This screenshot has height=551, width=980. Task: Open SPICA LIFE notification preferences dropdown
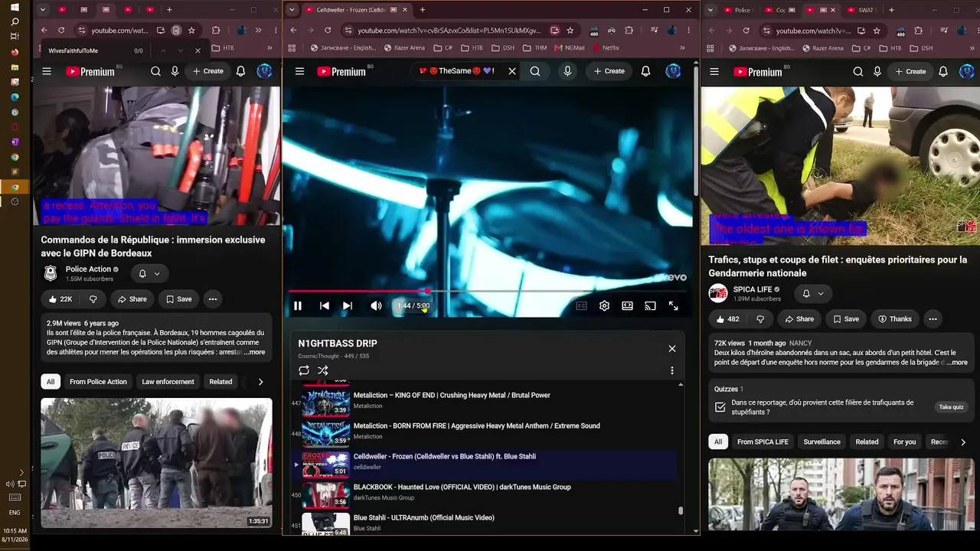(x=812, y=294)
